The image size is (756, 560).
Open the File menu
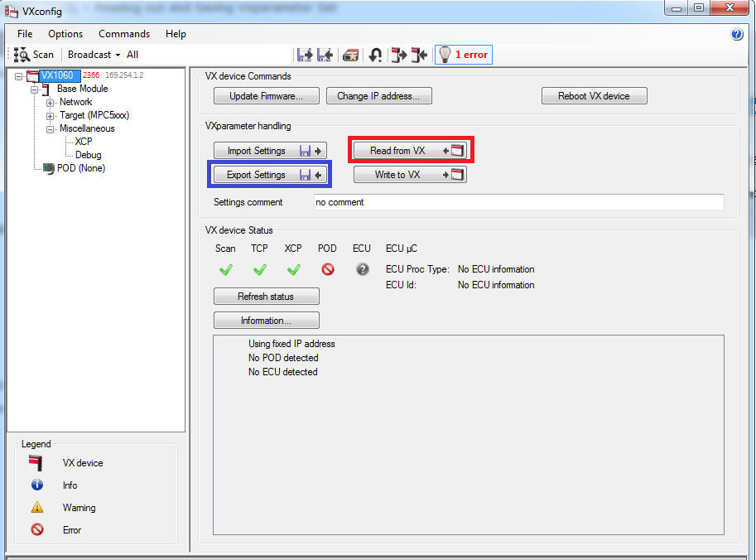[x=25, y=34]
